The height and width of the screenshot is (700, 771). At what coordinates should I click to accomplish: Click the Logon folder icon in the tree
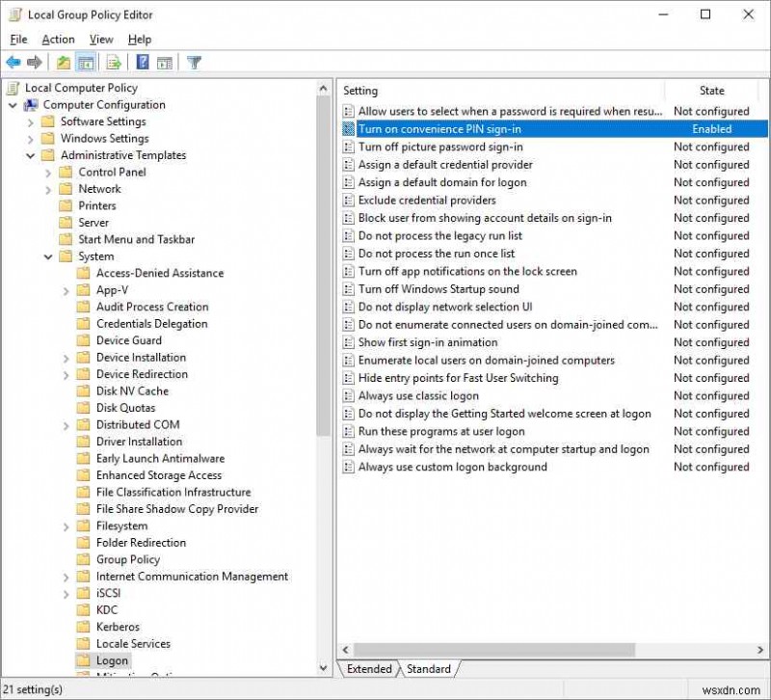84,660
